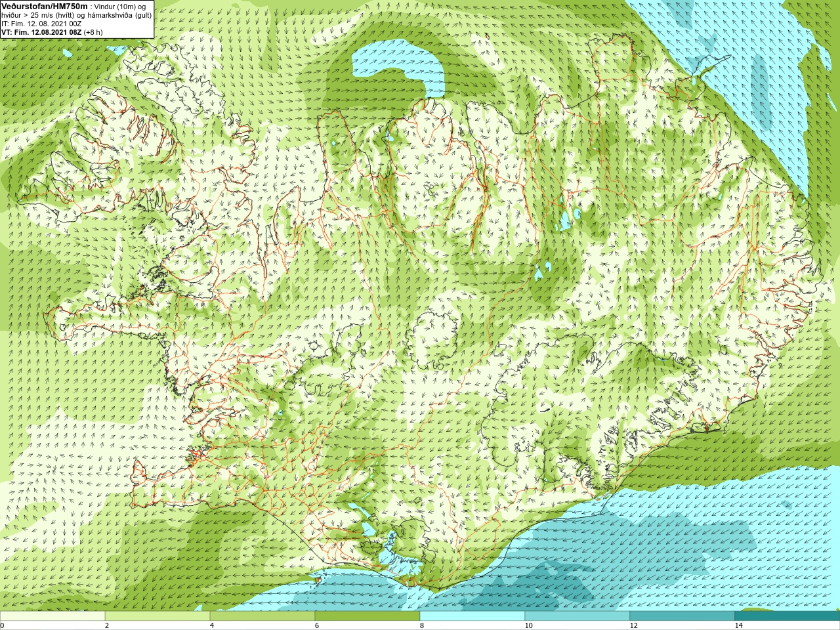Click the '8' label on the wind scale

422,625
